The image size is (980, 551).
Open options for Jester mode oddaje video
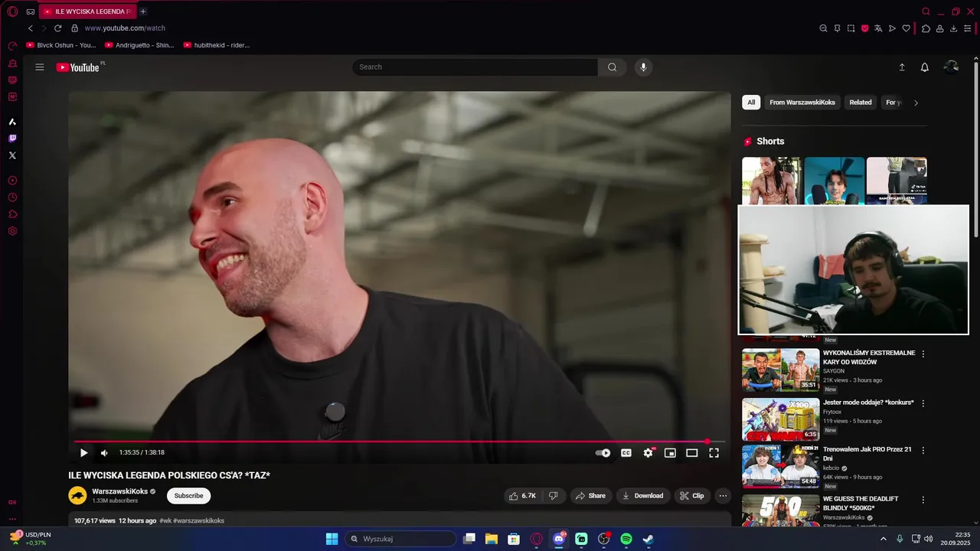point(923,403)
